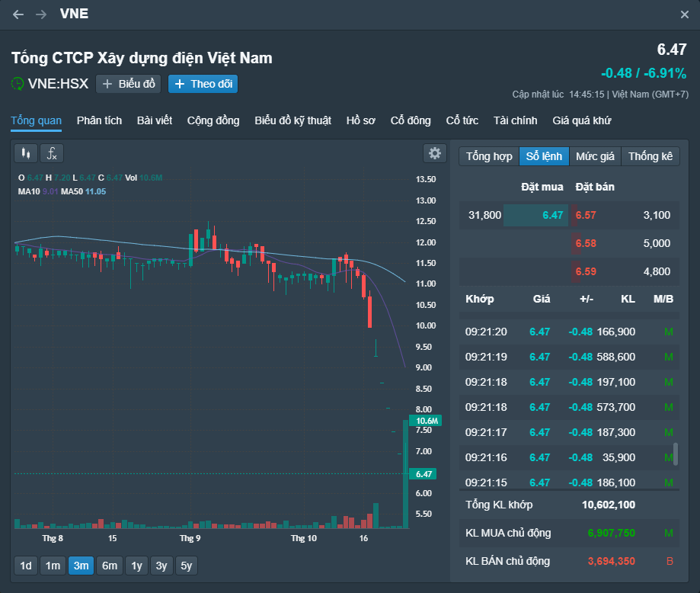Image resolution: width=700 pixels, height=593 pixels.
Task: Click the 573,700 trade volume
Action: (x=616, y=407)
